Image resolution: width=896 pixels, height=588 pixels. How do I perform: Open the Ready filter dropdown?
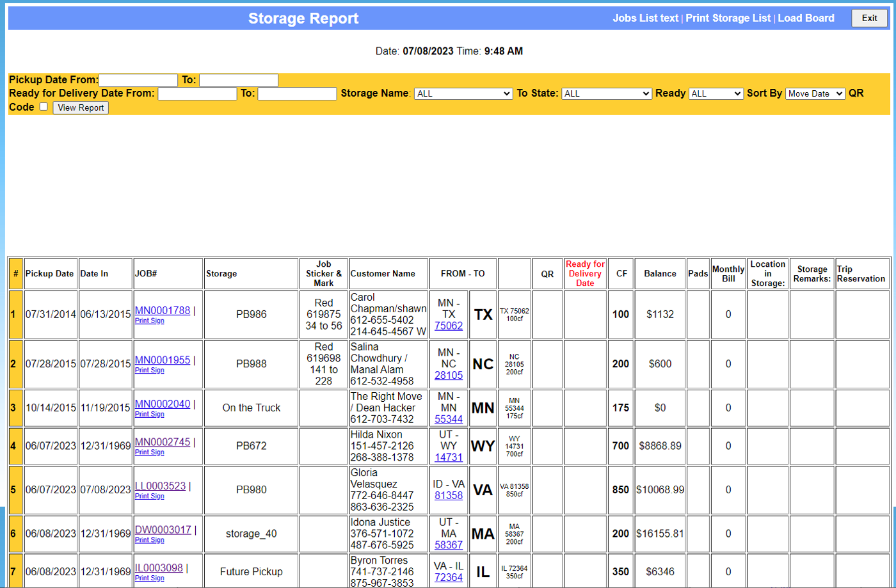click(x=716, y=93)
